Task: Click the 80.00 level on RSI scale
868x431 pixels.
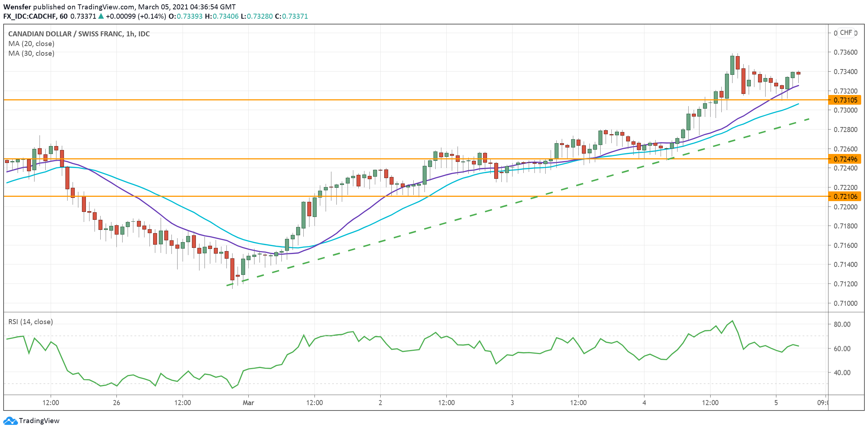Action: [842, 324]
